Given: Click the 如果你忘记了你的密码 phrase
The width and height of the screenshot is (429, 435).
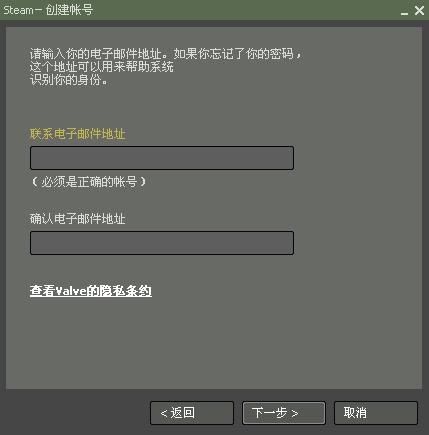Looking at the screenshot, I should point(234,54).
